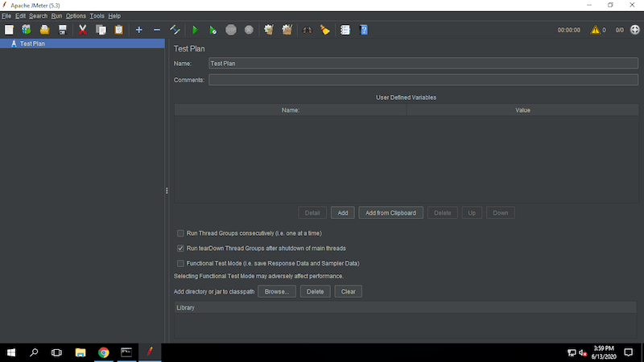The image size is (644, 362).
Task: Uncheck Run tearDown Thread Groups checkbox
Action: [x=180, y=249]
